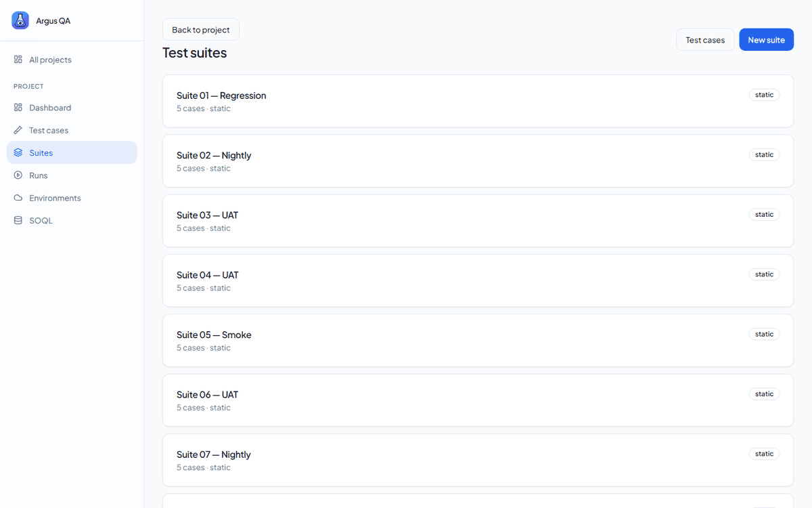Open Suite 02 — Nightly card
Screen dimensions: 812x508
(x=478, y=161)
